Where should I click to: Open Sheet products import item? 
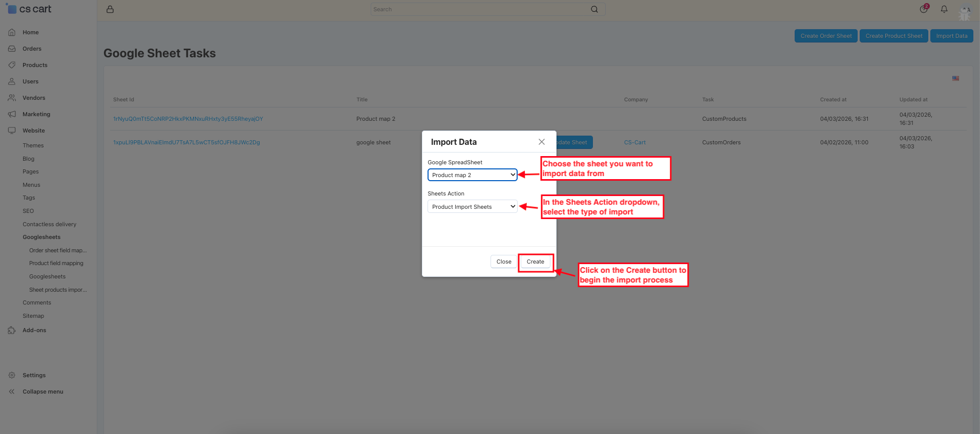(x=58, y=290)
